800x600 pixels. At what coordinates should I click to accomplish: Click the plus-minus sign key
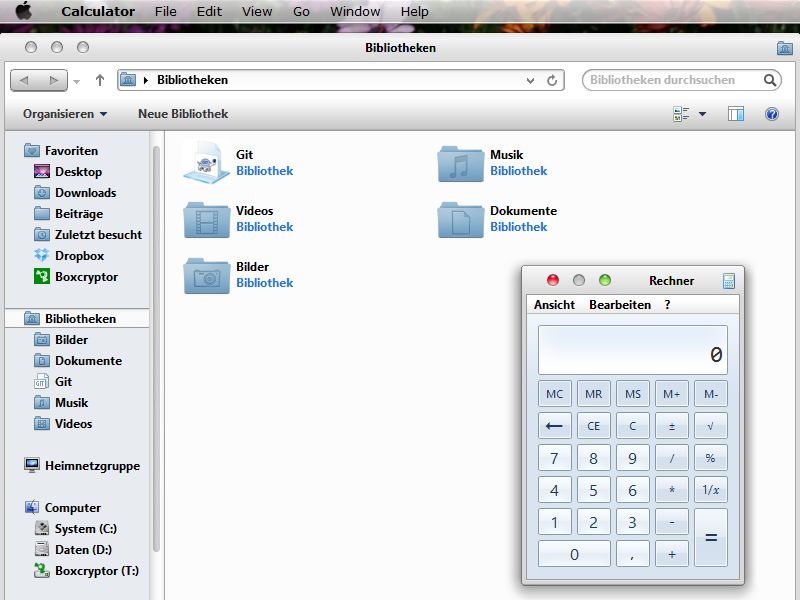(x=671, y=426)
